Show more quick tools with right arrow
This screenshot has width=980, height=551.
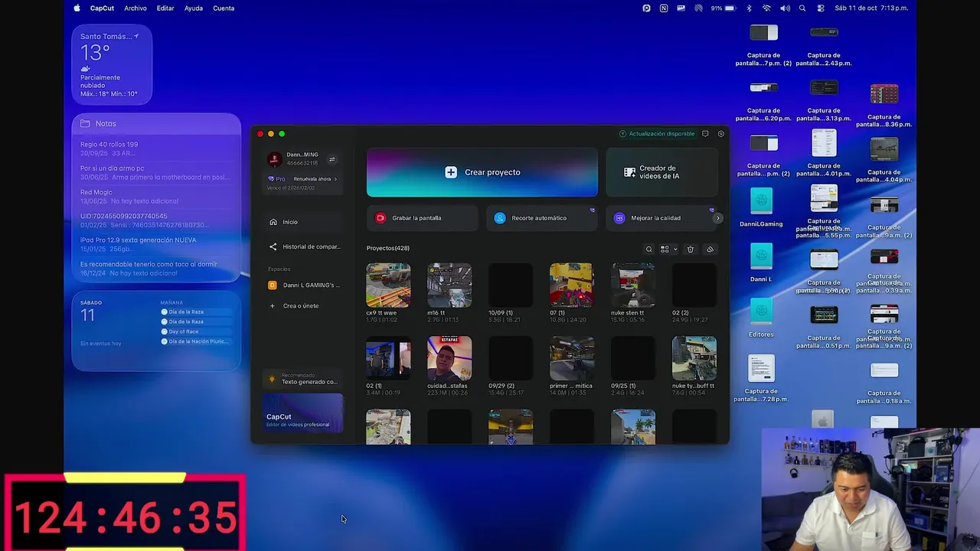(x=718, y=218)
